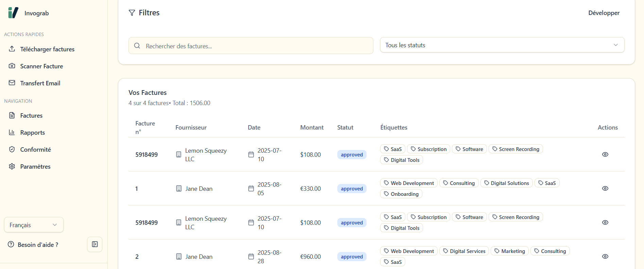The image size is (644, 269).
Task: Open the Français language selector
Action: coord(34,225)
